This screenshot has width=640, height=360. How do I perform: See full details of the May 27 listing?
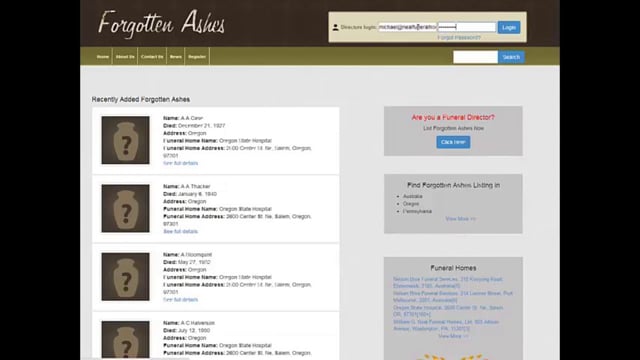180,300
